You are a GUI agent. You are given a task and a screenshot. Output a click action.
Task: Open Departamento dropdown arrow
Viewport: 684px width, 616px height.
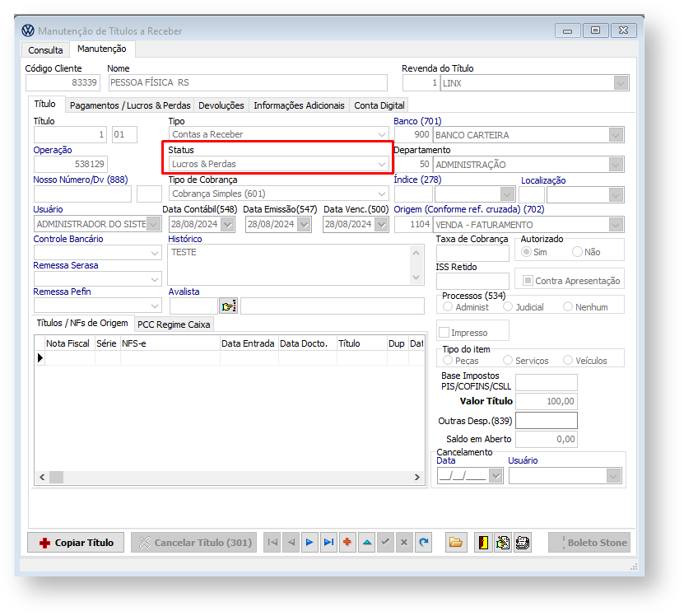coord(616,165)
